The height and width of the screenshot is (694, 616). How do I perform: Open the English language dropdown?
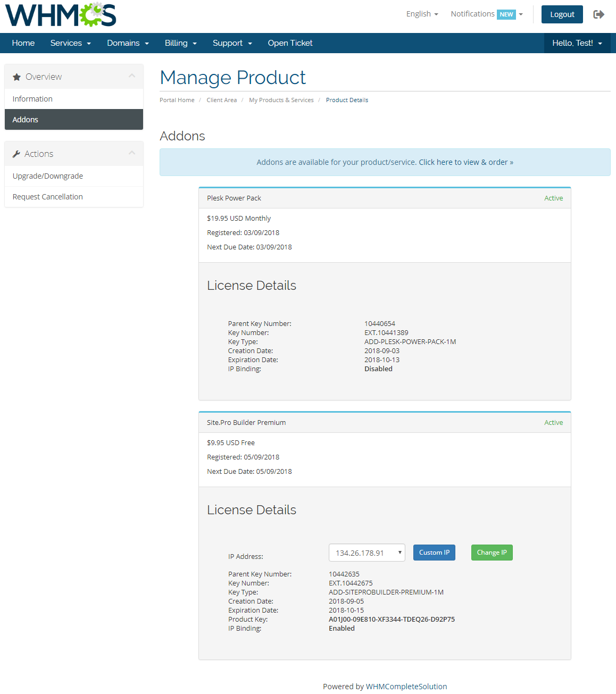pyautogui.click(x=422, y=14)
